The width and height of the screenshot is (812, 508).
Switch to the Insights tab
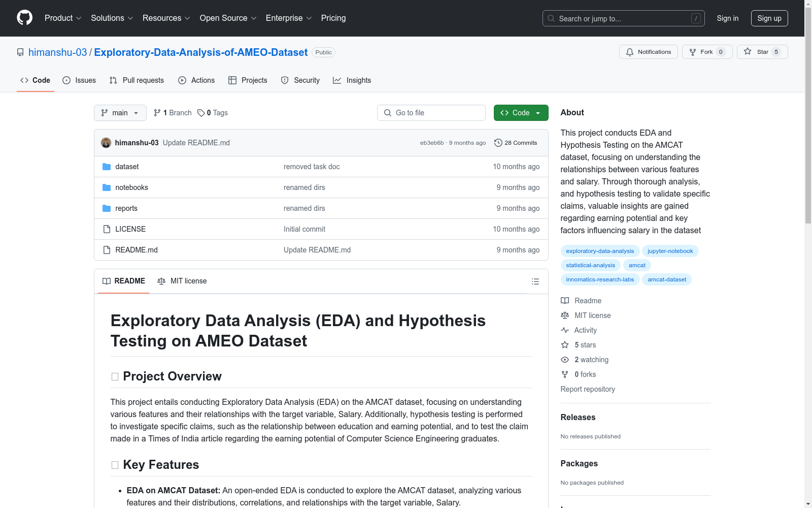(352, 80)
